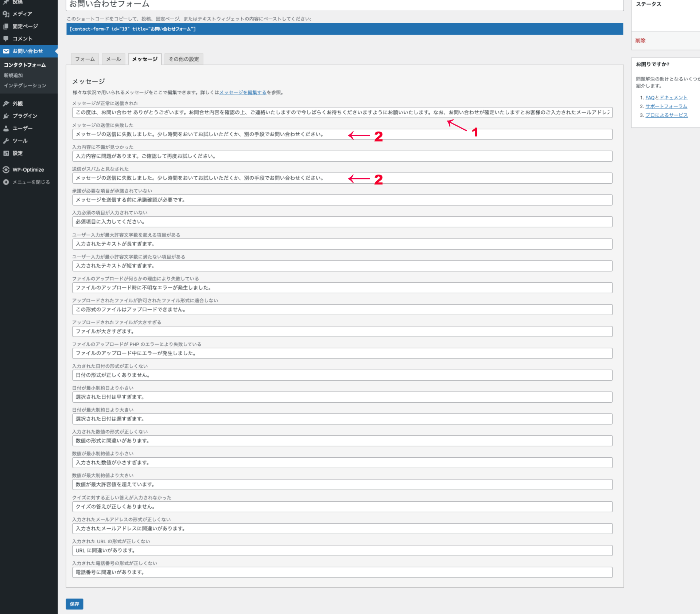
Task: Open the ツール menu item
Action: (20, 141)
